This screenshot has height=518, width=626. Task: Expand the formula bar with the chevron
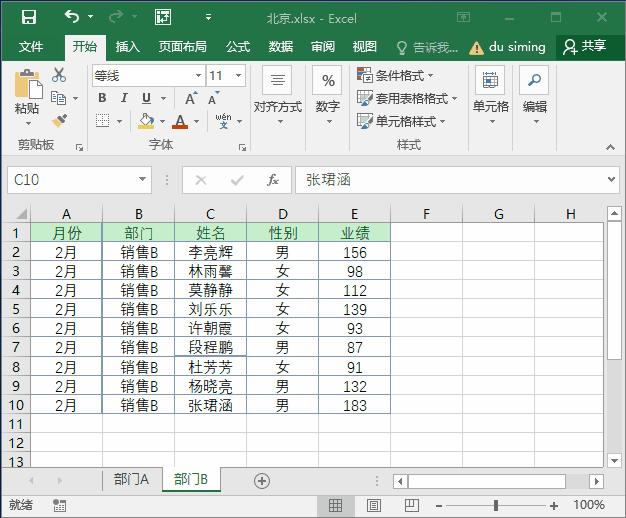[611, 179]
